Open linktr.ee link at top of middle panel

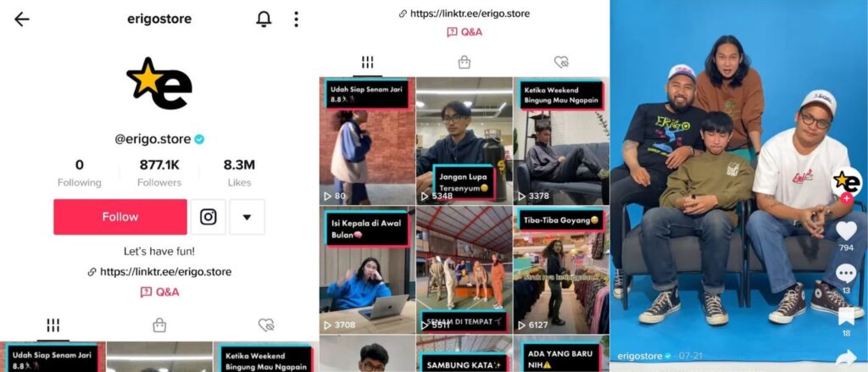pyautogui.click(x=464, y=14)
